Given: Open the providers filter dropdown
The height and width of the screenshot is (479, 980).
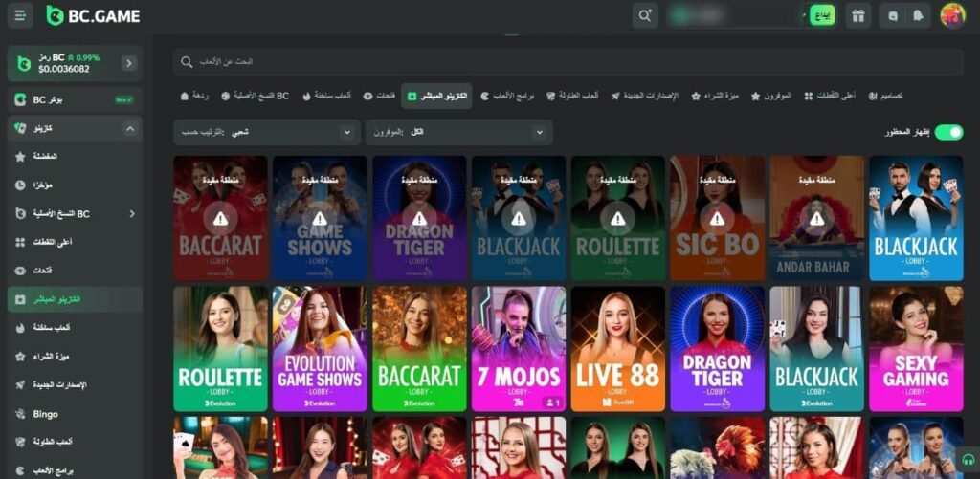Looking at the screenshot, I should (x=458, y=132).
